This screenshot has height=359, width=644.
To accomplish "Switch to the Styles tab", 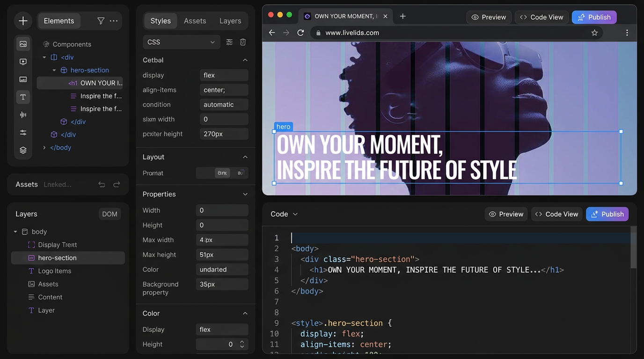I will (x=161, y=21).
